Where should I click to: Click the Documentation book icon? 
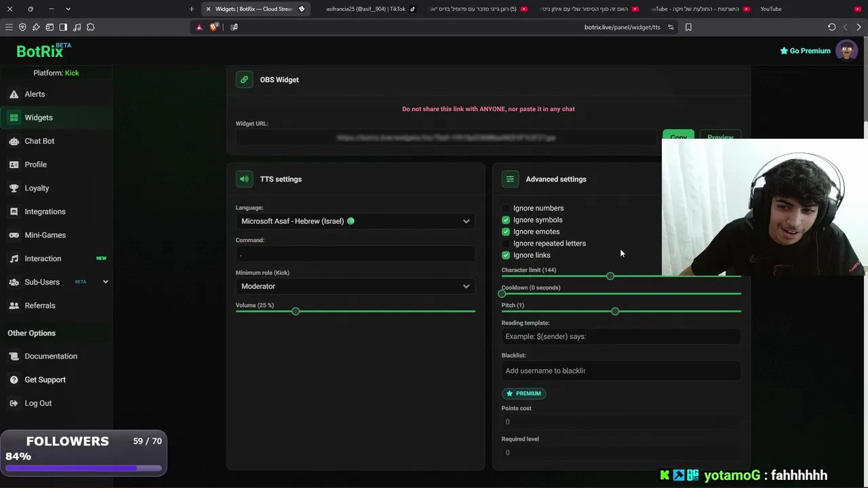tap(14, 356)
